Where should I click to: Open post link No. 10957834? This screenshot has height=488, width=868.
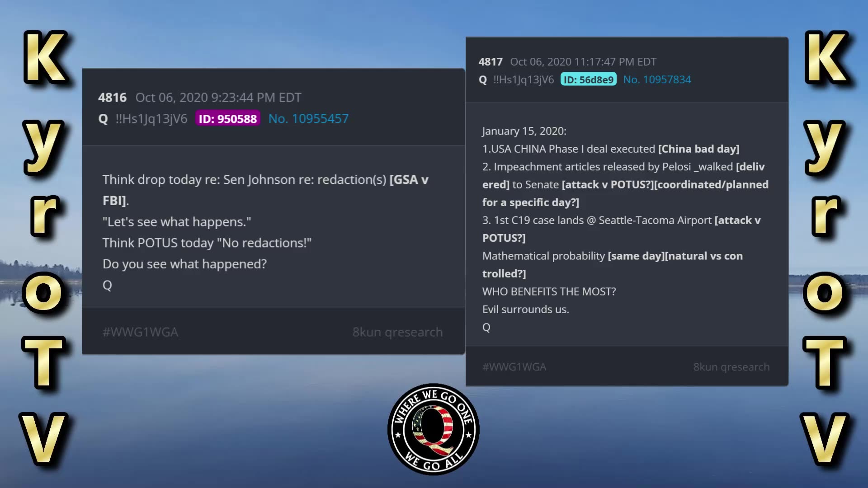[x=657, y=80]
